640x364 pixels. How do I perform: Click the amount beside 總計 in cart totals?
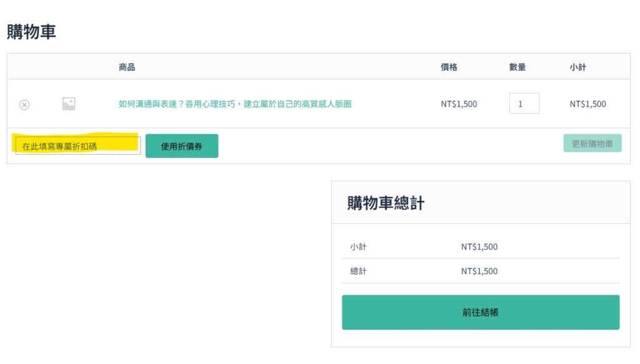click(479, 272)
